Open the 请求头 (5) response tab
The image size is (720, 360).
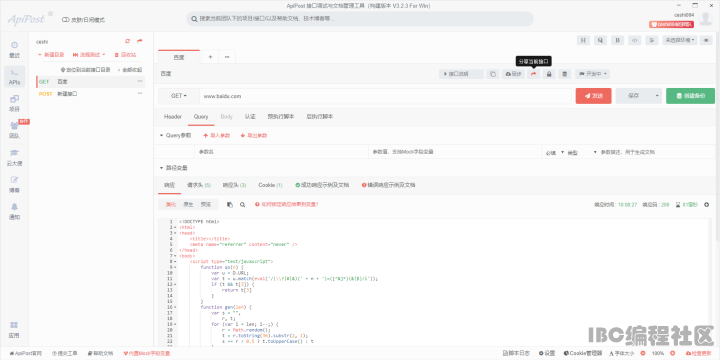(x=198, y=185)
